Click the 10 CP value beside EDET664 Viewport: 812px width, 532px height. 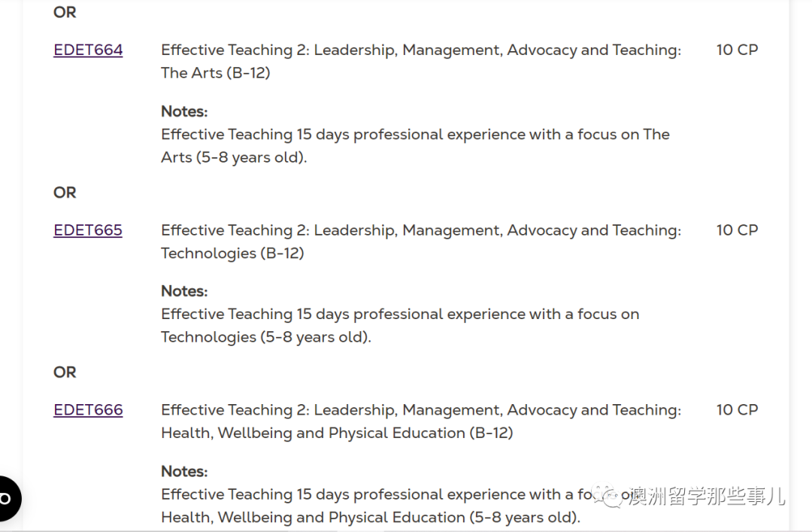pos(737,50)
